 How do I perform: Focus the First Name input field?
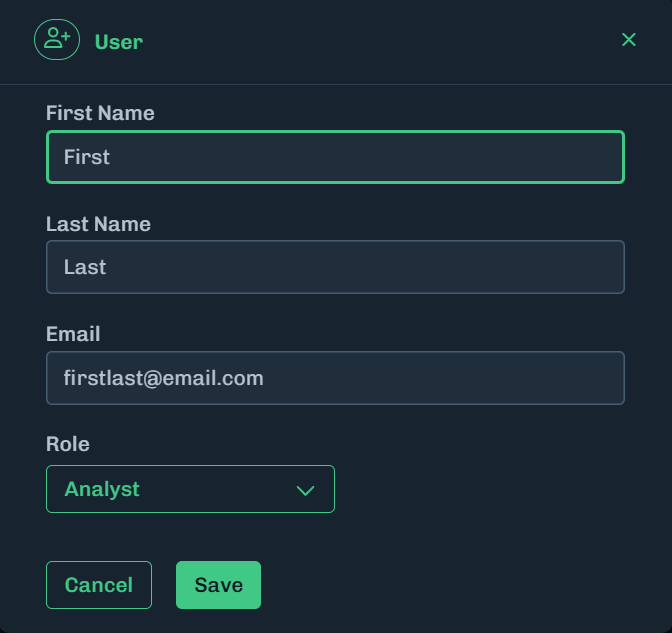[335, 157]
